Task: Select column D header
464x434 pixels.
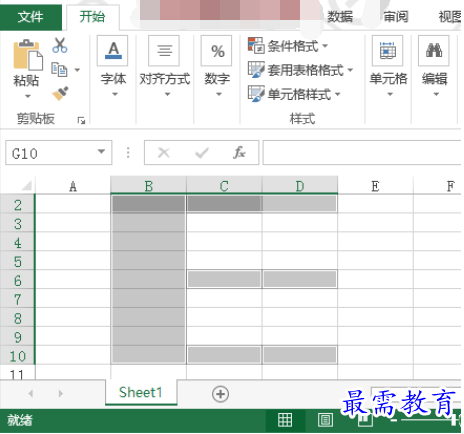Action: pyautogui.click(x=300, y=186)
